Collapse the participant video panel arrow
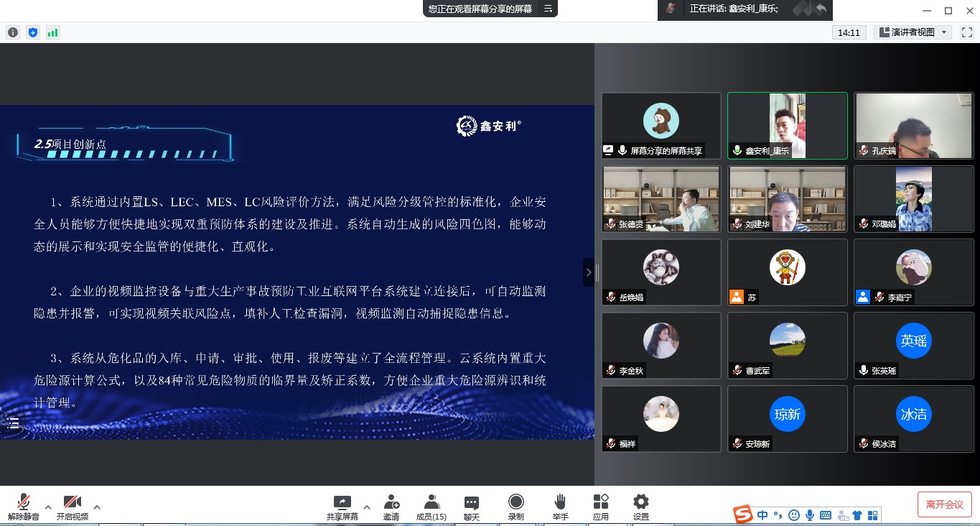 tap(589, 272)
